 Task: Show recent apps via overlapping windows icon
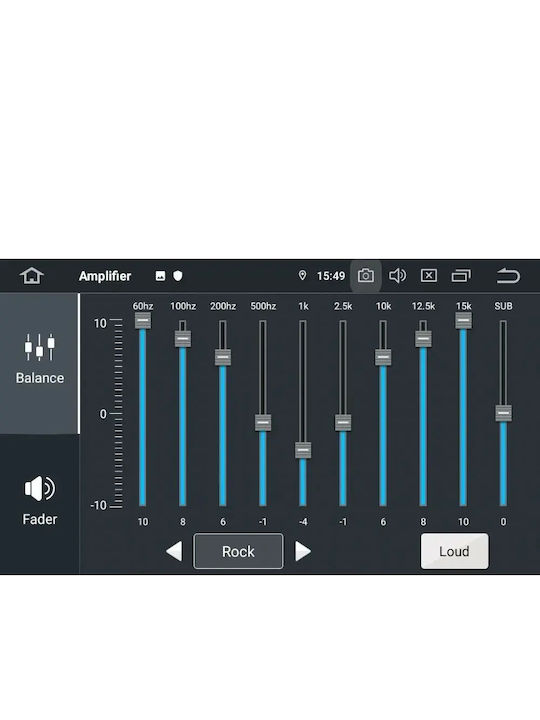pyautogui.click(x=461, y=276)
